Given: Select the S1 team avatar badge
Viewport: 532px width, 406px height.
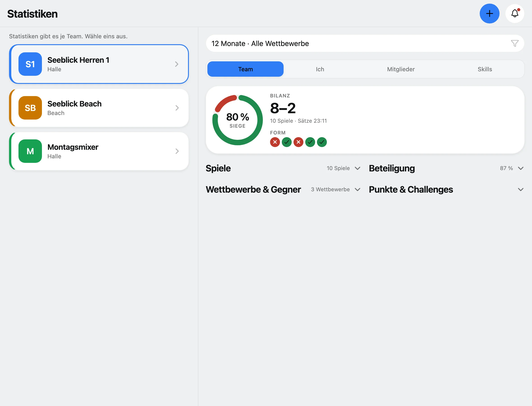Looking at the screenshot, I should 30,64.
